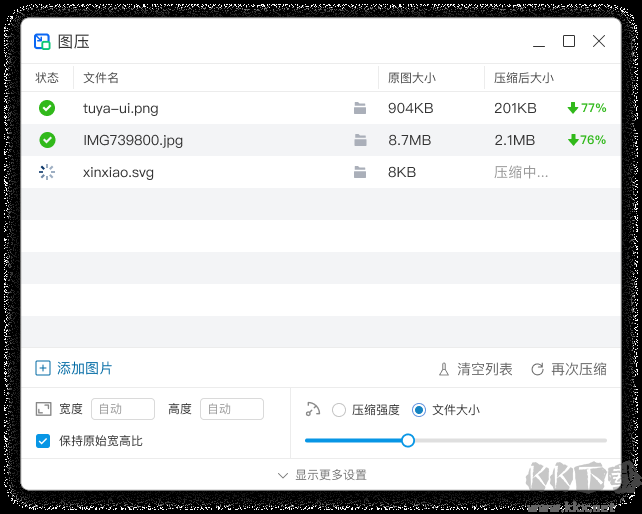Maximize the 图压 window
642x514 pixels.
569,41
